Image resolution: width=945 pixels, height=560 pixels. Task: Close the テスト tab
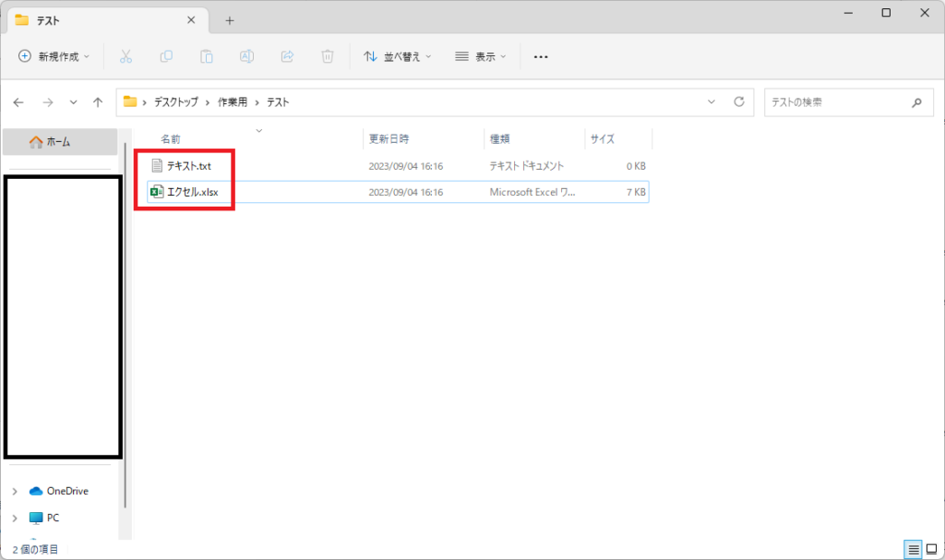tap(191, 20)
